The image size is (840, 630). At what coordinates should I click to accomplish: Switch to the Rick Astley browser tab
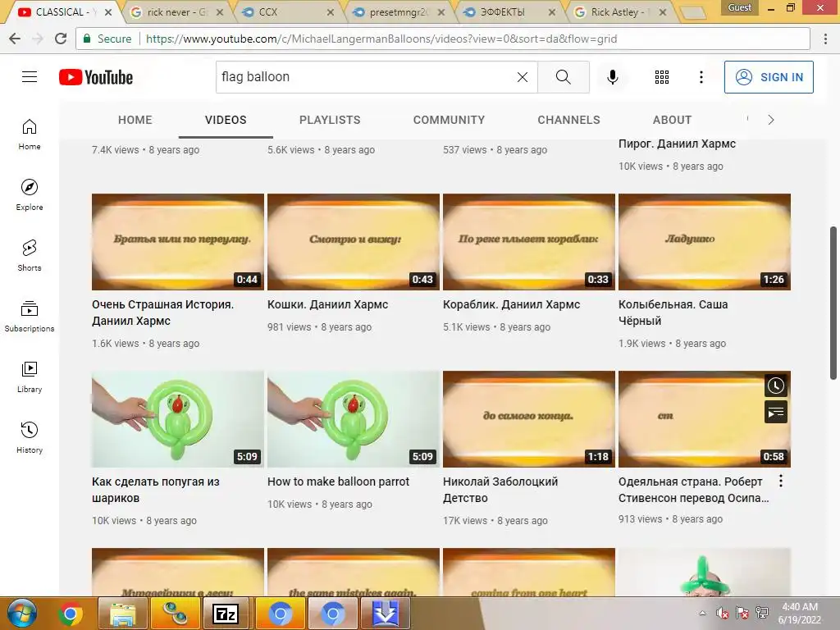pos(619,11)
